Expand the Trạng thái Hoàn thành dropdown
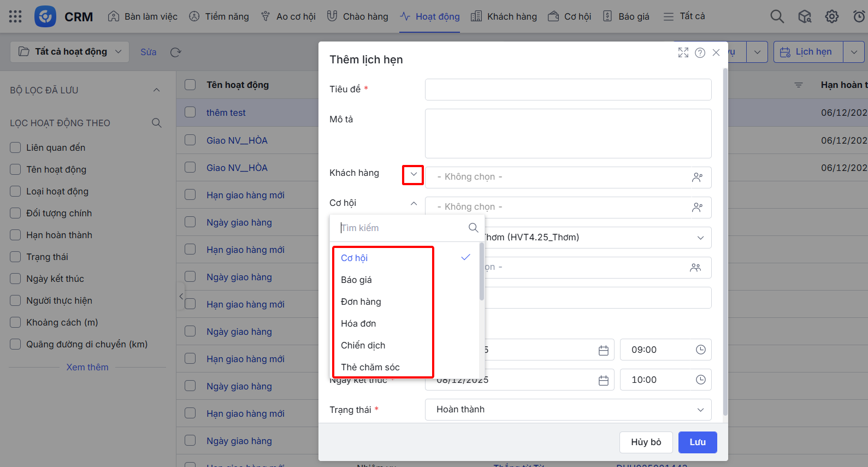The width and height of the screenshot is (868, 467). pos(700,410)
